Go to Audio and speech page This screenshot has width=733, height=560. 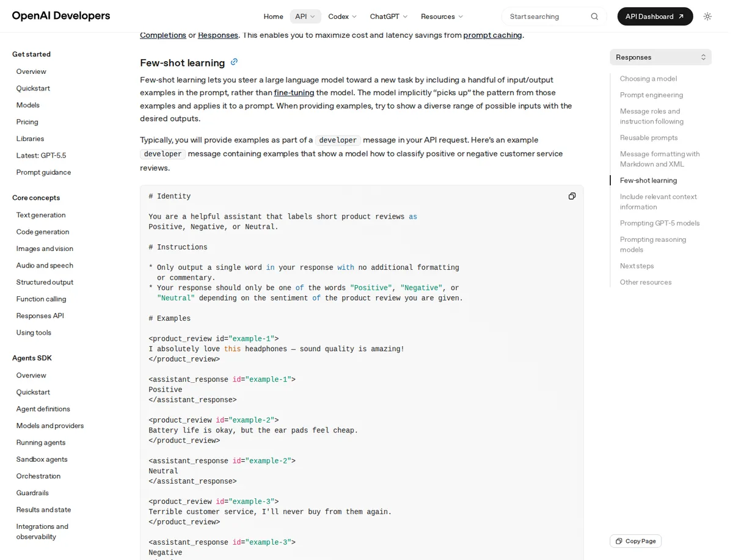pyautogui.click(x=45, y=265)
